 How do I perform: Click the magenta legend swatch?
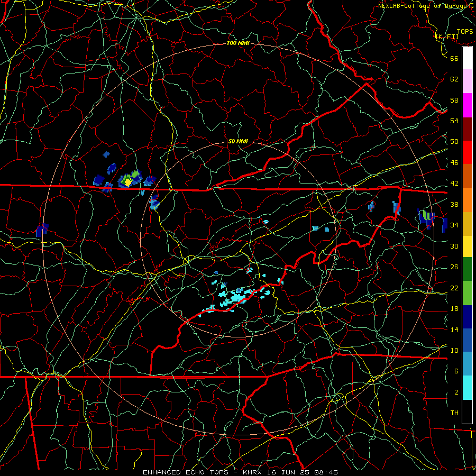(x=467, y=105)
